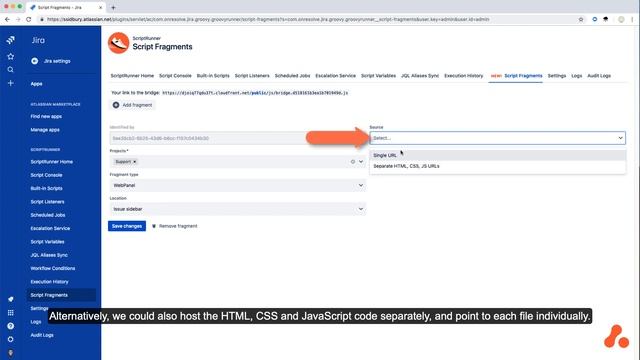Click Save changes button
This screenshot has height=360, width=640.
point(127,226)
